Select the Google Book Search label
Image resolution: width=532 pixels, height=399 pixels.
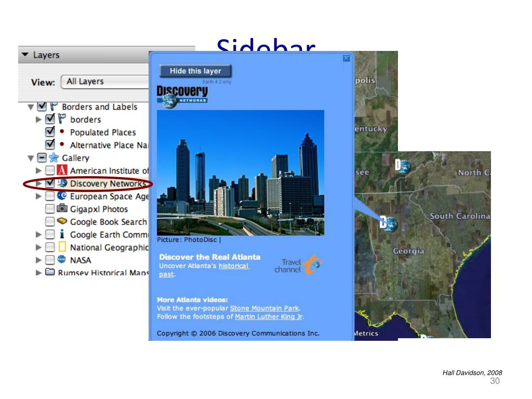108,222
